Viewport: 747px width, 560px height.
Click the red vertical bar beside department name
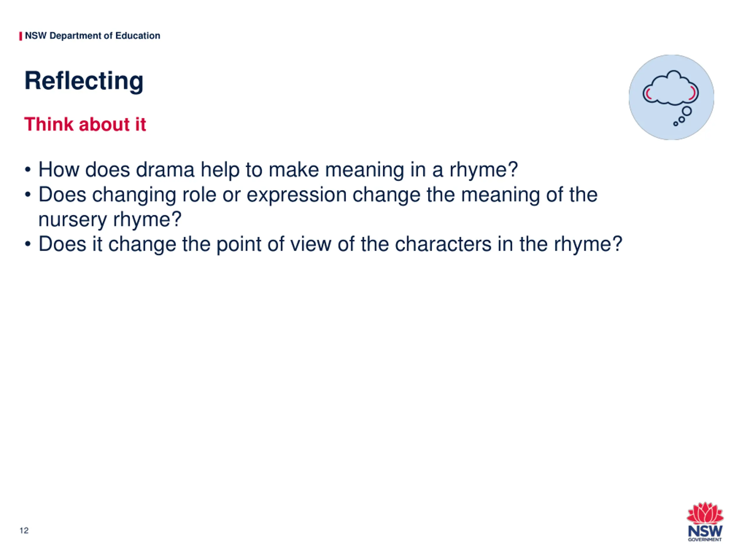pos(21,36)
